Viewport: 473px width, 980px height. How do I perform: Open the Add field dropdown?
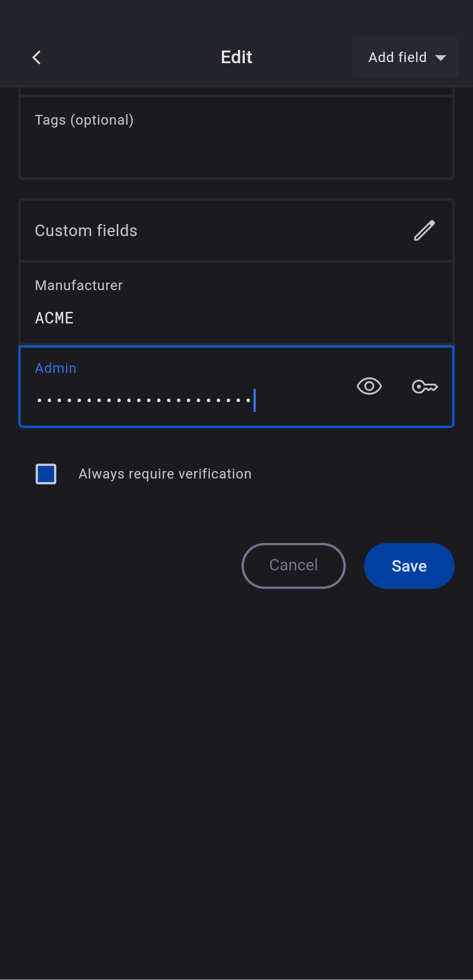coord(406,57)
